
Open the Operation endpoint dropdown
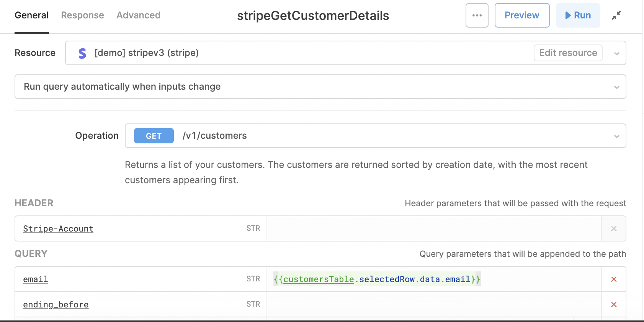click(375, 136)
